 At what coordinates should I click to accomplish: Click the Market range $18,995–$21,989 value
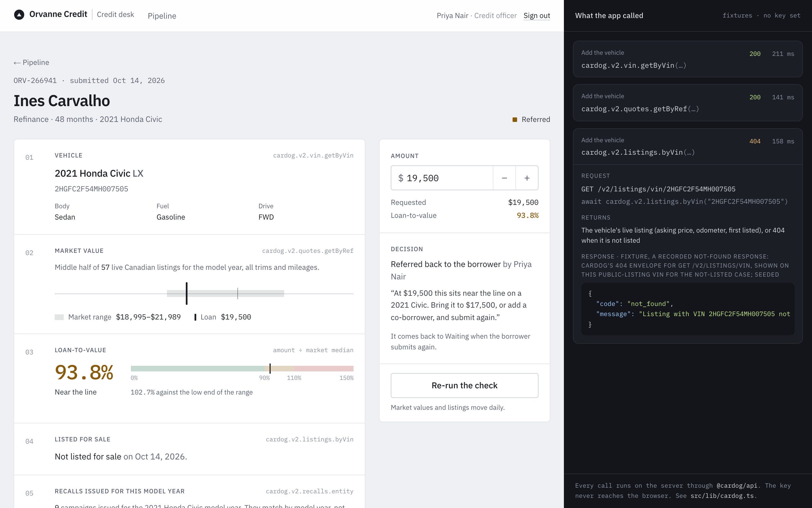(148, 317)
